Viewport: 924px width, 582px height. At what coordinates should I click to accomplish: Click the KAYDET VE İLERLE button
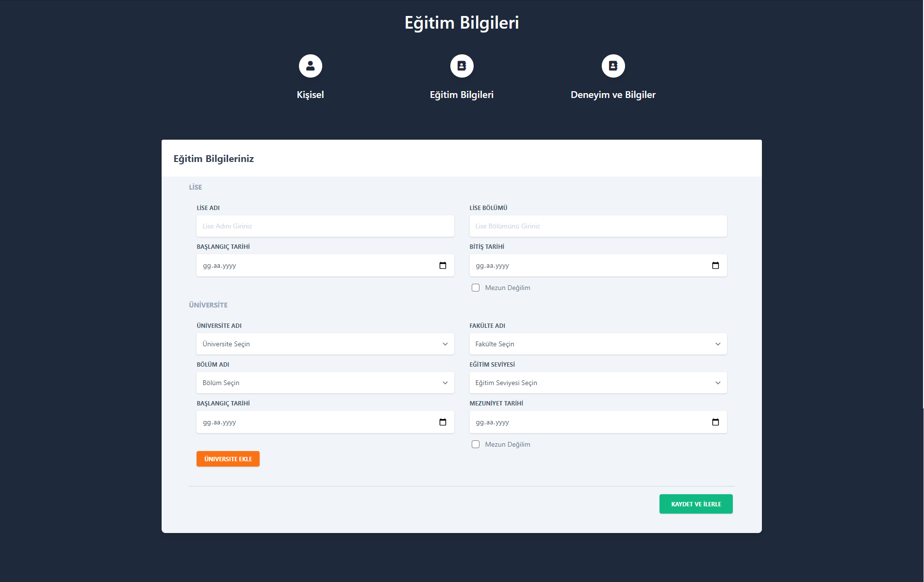click(695, 504)
